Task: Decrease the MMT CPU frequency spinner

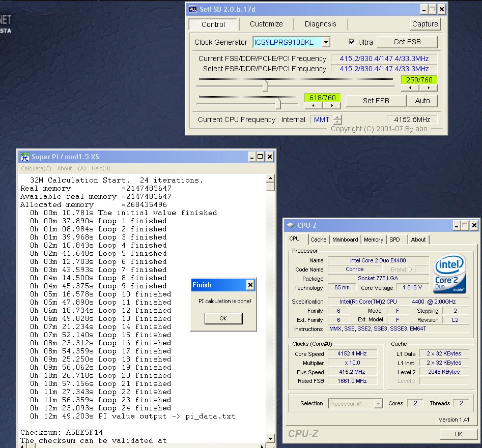Action: pyautogui.click(x=337, y=122)
